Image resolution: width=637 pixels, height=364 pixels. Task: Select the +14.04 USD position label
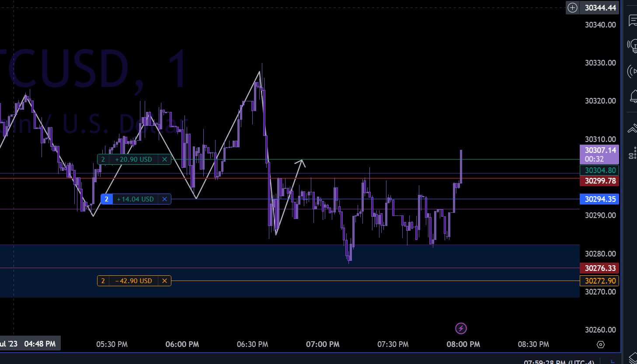pyautogui.click(x=136, y=199)
